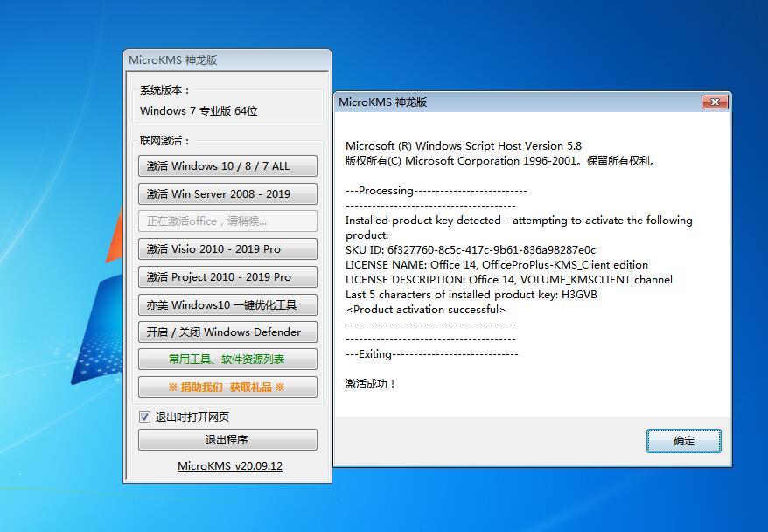Activate Project 2010 - 2019 Pro
This screenshot has height=532, width=768.
coord(227,277)
